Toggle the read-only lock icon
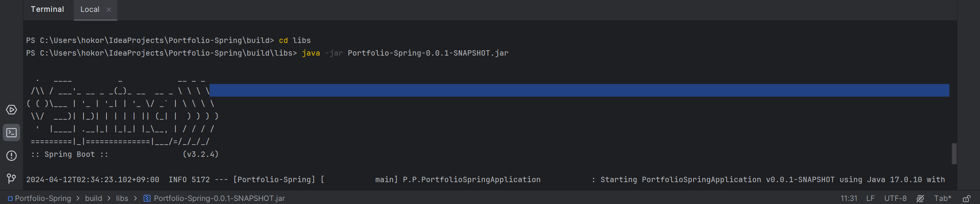The width and height of the screenshot is (980, 204). pyautogui.click(x=966, y=198)
